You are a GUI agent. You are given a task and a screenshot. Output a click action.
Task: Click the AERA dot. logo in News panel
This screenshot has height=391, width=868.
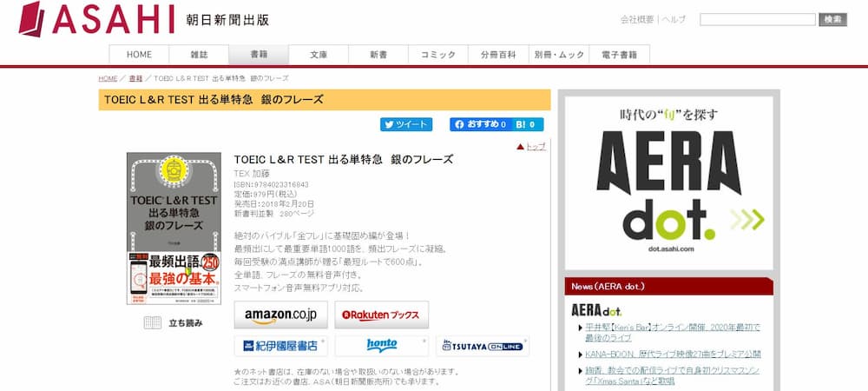coord(596,310)
